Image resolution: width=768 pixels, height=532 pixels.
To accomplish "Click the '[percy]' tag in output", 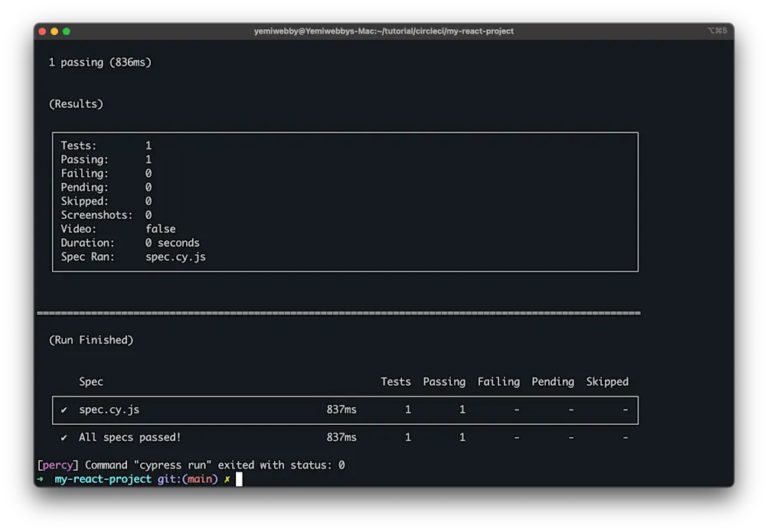I will 57,465.
